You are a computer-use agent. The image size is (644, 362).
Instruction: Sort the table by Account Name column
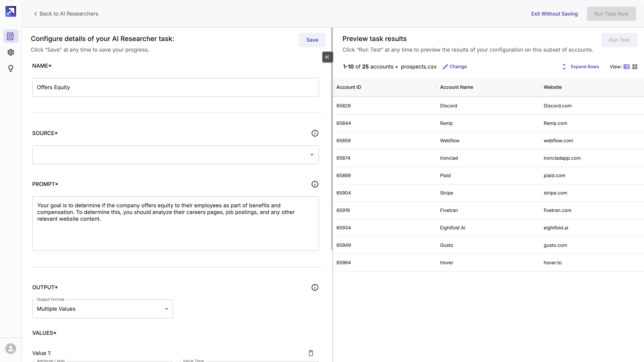coord(456,87)
